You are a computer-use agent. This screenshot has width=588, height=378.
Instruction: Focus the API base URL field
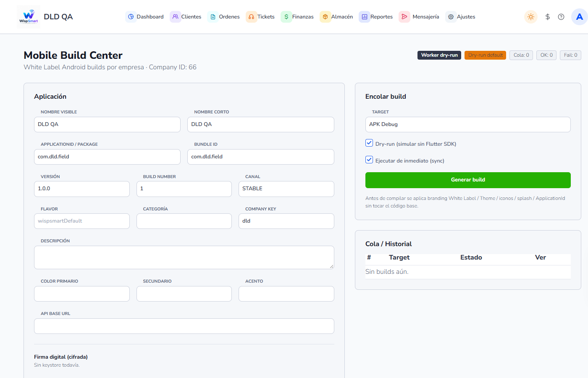pos(184,326)
